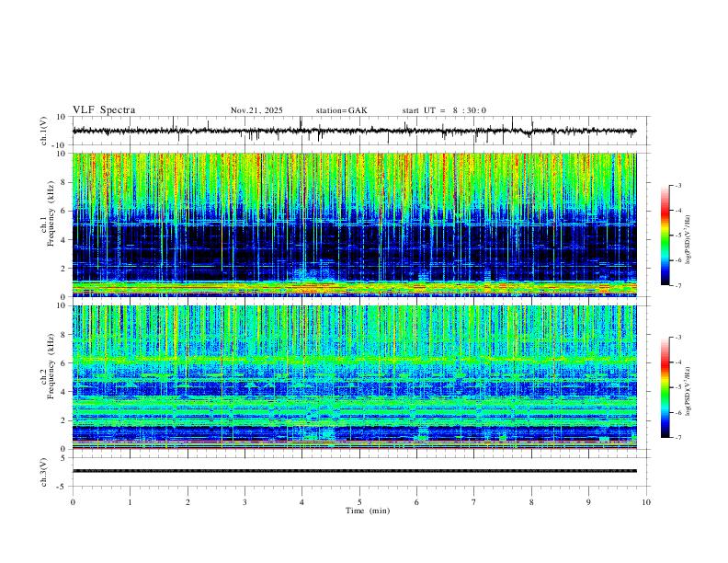Click the ch.1 spectrogram panel
Image resolution: width=728 pixels, height=563 pixels.
click(354, 224)
